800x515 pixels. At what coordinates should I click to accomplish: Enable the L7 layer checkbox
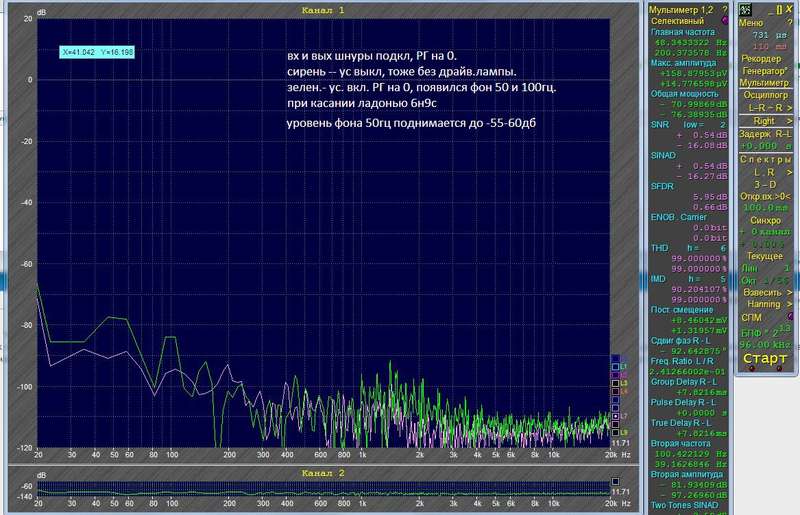(615, 416)
